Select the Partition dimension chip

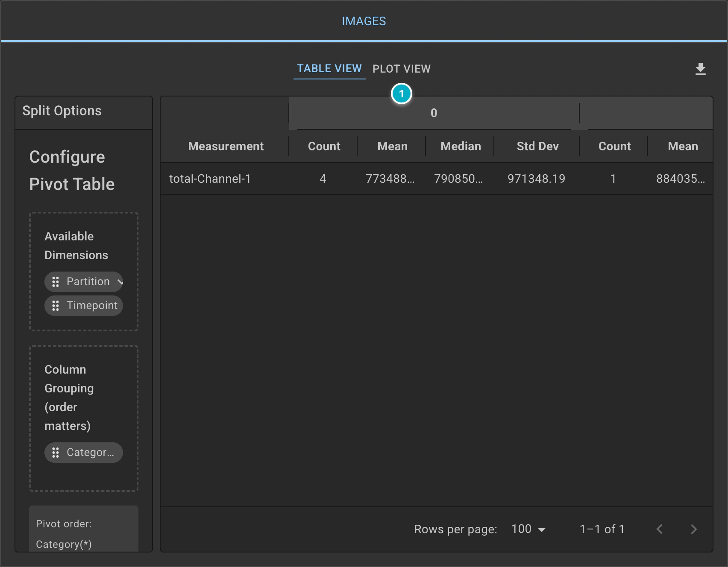pyautogui.click(x=84, y=282)
